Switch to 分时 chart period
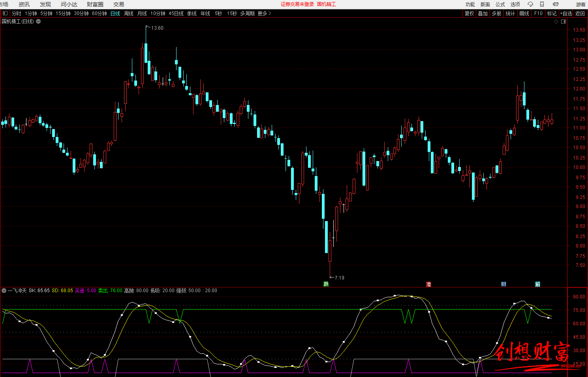 [x=17, y=13]
